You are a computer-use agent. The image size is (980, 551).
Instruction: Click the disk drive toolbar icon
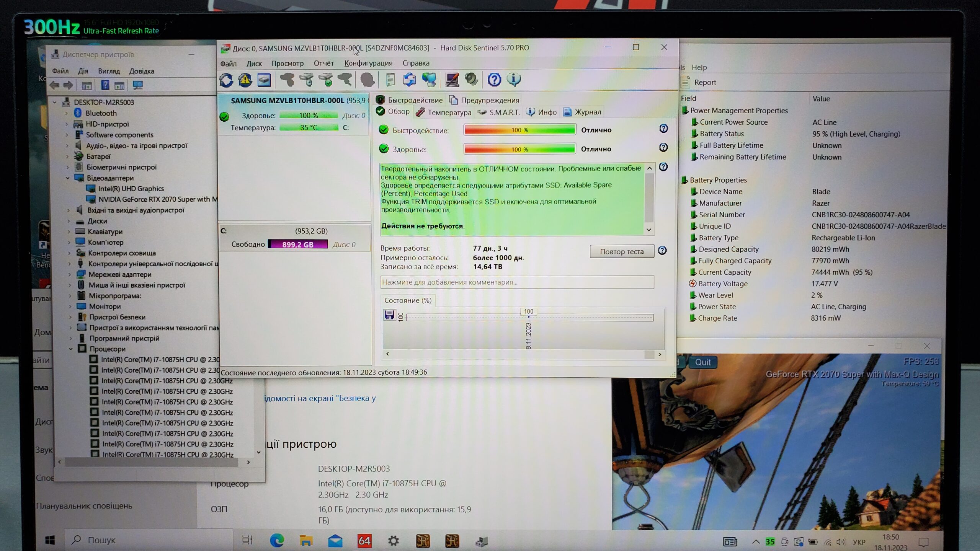pyautogui.click(x=264, y=80)
